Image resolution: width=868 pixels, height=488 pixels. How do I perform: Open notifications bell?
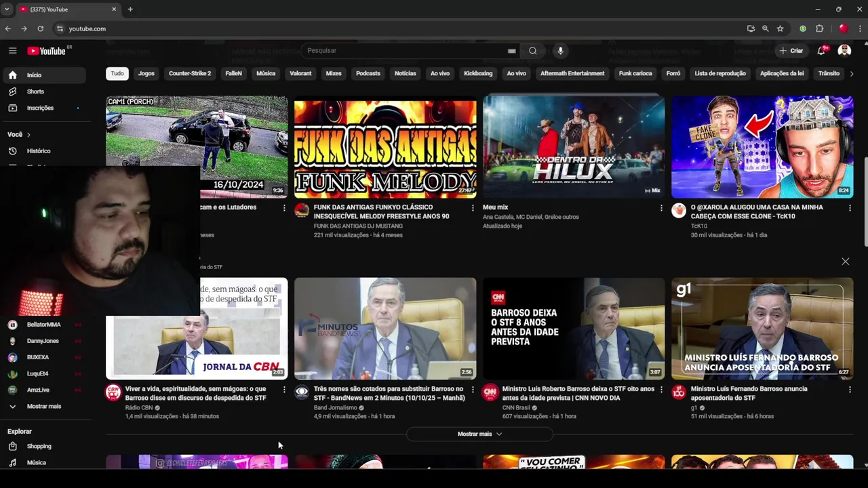[821, 51]
